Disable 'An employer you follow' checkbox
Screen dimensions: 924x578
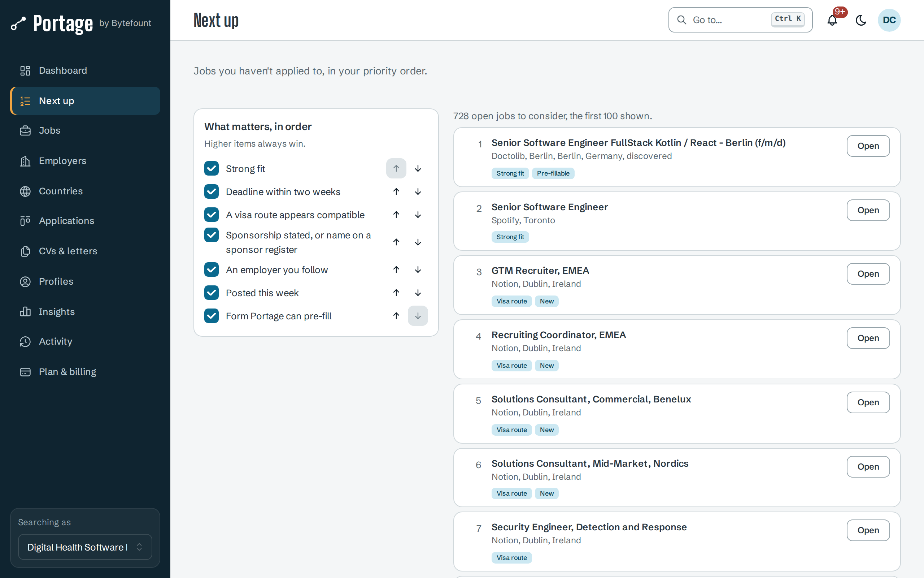tap(212, 269)
